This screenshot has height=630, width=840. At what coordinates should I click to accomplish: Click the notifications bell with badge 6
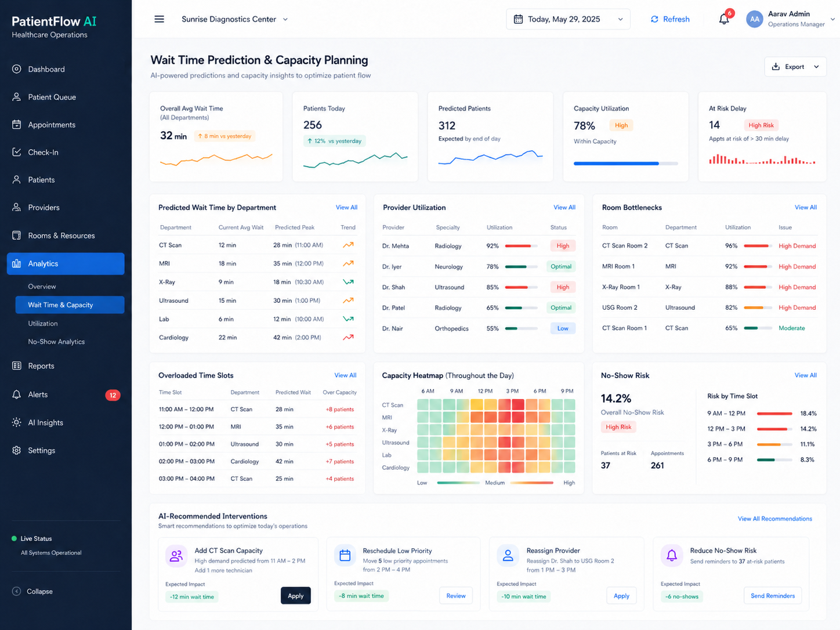[724, 19]
